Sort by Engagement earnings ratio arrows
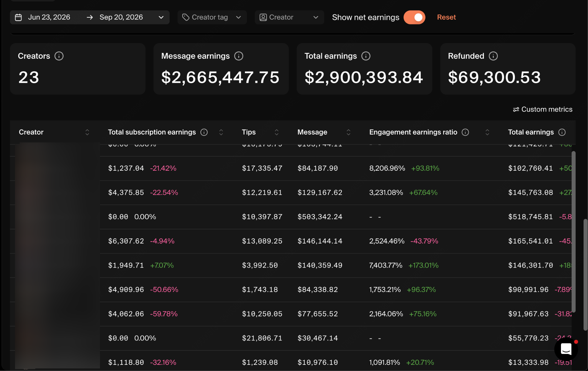The image size is (588, 371). pyautogui.click(x=487, y=132)
